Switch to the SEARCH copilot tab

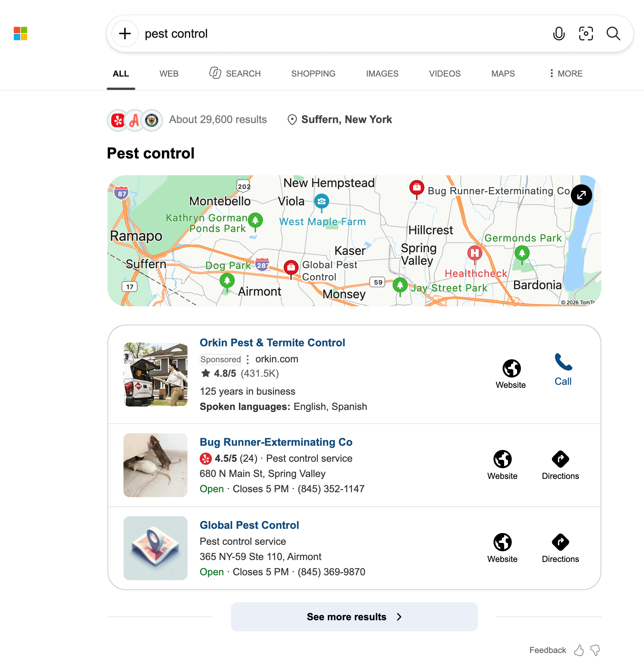tap(235, 73)
